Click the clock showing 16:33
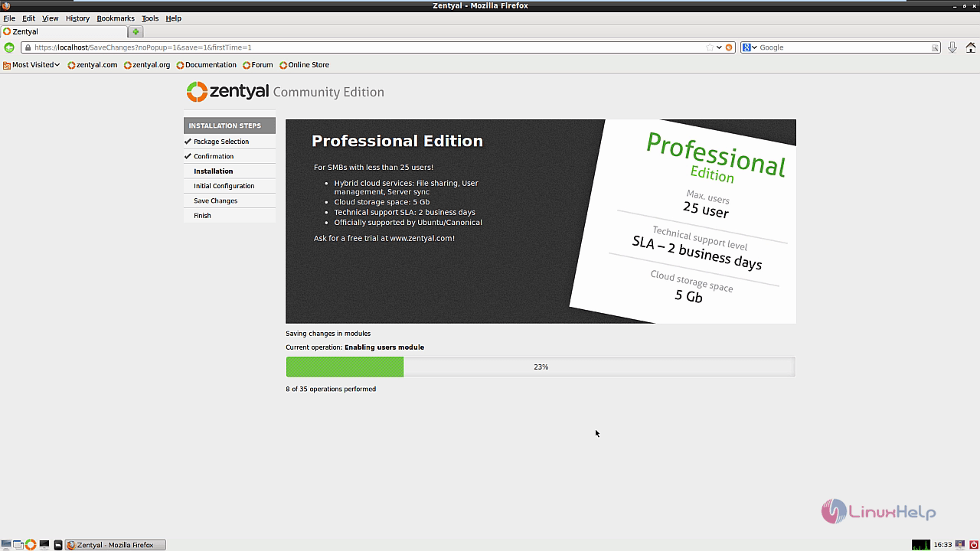Viewport: 980px width, 551px height. point(942,545)
